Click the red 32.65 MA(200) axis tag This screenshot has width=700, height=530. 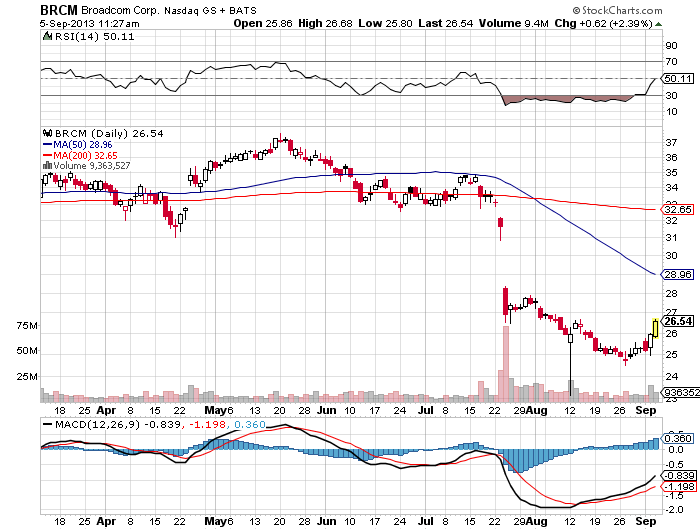pyautogui.click(x=678, y=209)
